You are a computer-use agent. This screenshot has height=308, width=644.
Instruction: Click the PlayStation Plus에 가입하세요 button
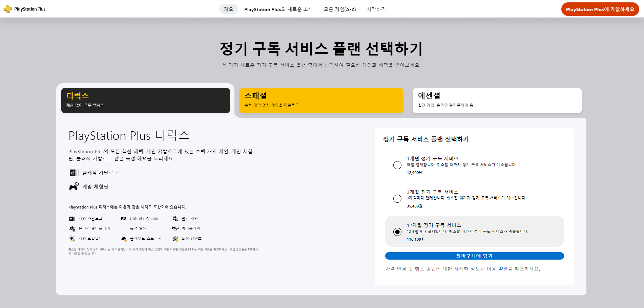point(600,9)
